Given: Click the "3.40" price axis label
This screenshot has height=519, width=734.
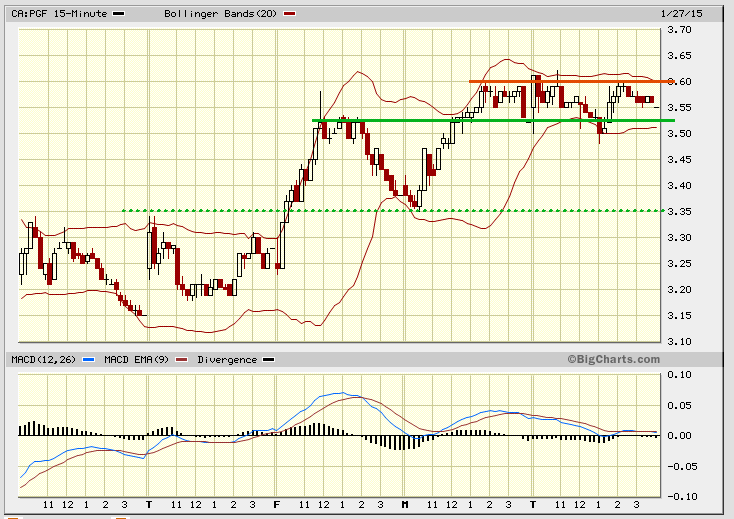Looking at the screenshot, I should coord(679,186).
